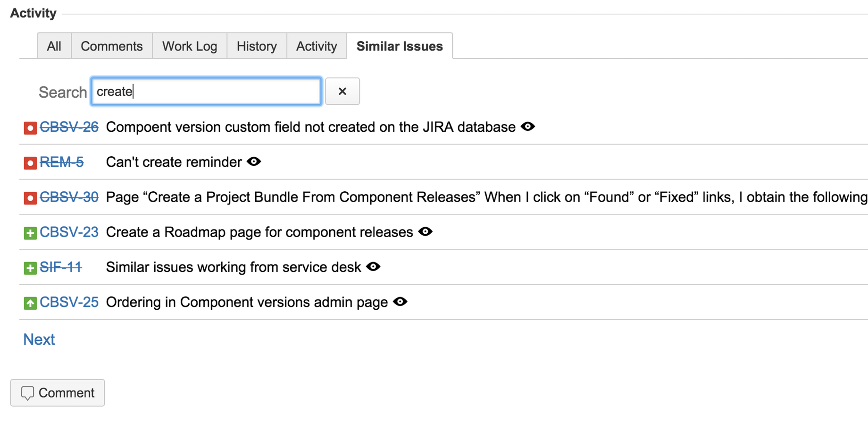Open the Work Log tab
Screen dimensions: 868x425
point(190,46)
